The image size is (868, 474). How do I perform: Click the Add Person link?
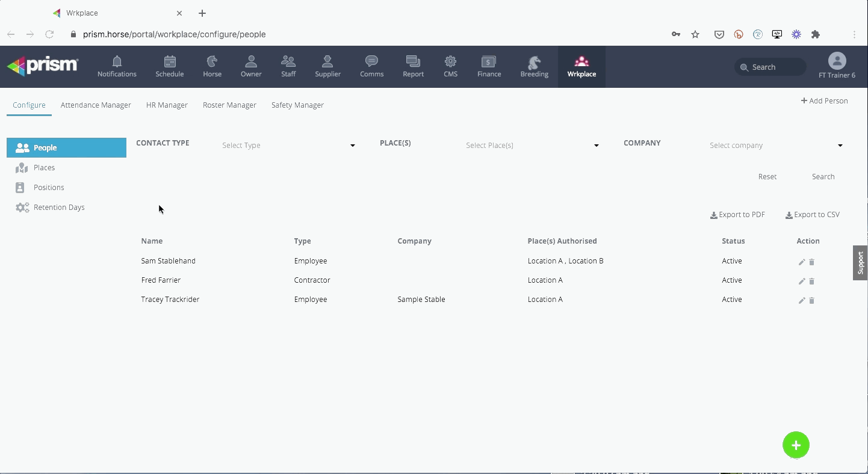824,101
